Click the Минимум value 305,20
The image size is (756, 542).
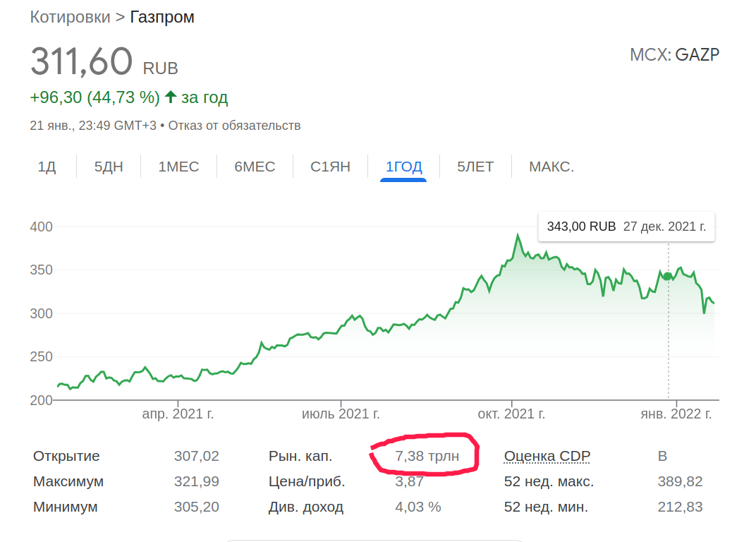click(x=196, y=507)
